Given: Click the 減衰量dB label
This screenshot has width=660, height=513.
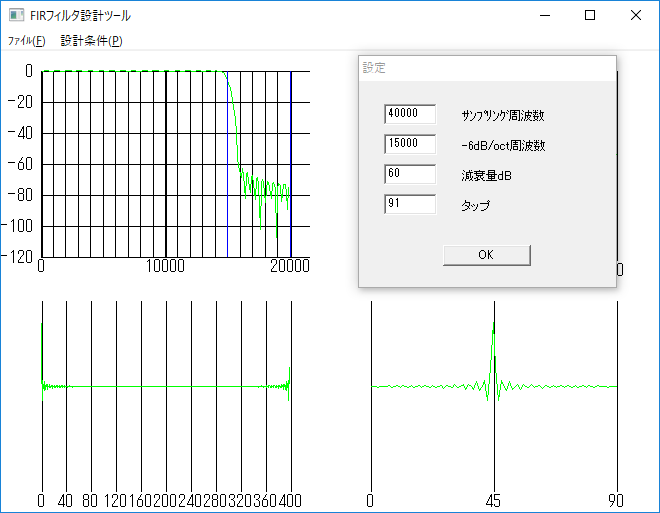Looking at the screenshot, I should point(487,175).
